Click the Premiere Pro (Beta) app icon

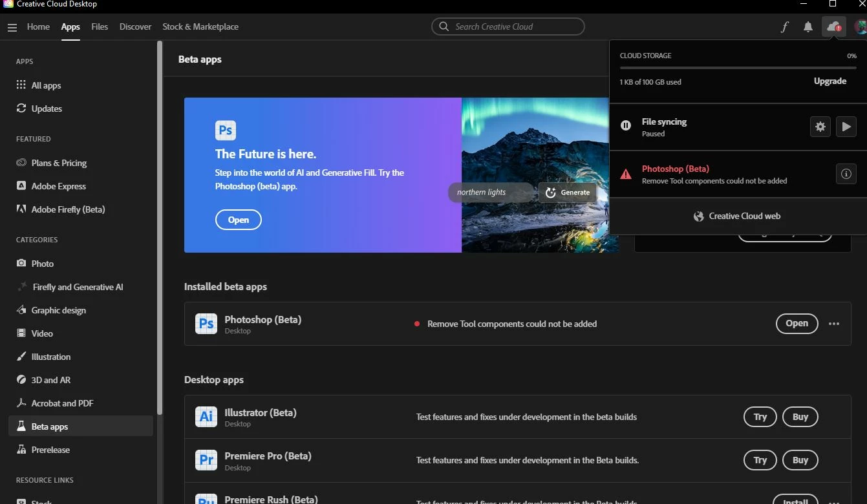pyautogui.click(x=206, y=460)
